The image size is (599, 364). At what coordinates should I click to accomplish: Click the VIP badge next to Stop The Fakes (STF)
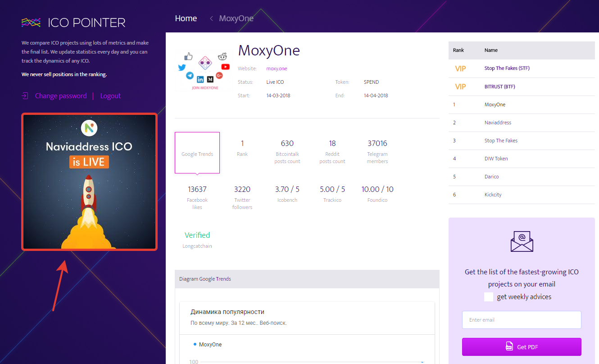tap(460, 68)
